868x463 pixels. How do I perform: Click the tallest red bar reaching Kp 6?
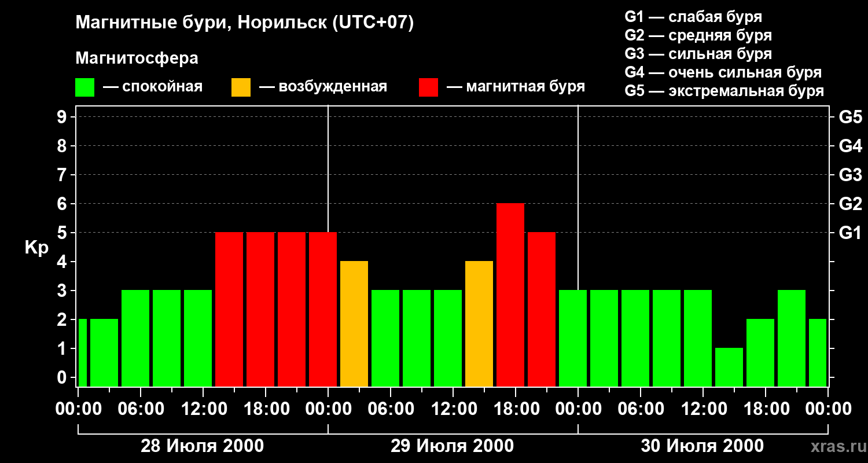pos(510,295)
